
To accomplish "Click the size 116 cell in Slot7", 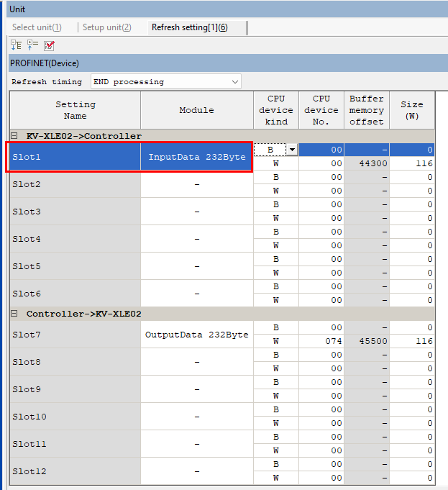I will pos(412,341).
